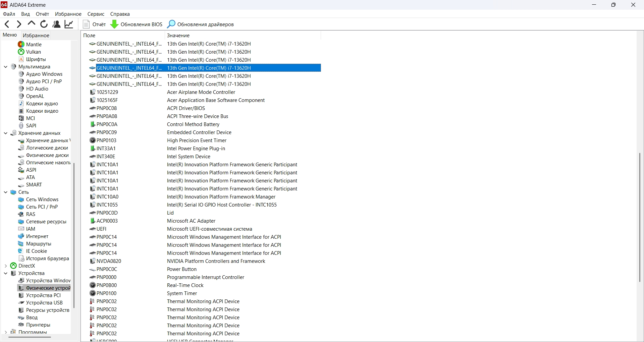Viewport: 644px width, 342px height.
Task: Open Аудио PCI / PnP tree item
Action: [40, 81]
